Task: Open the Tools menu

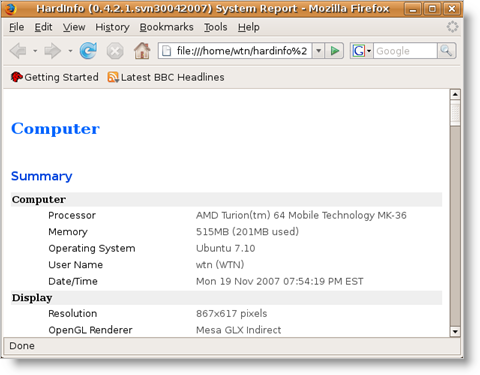Action: (x=215, y=27)
